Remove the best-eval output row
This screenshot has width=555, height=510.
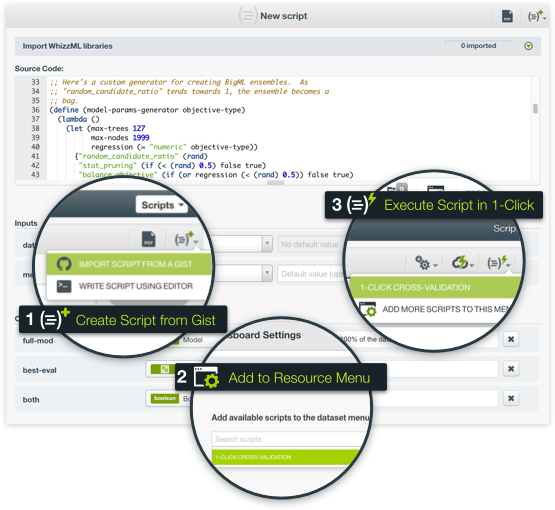pyautogui.click(x=511, y=369)
